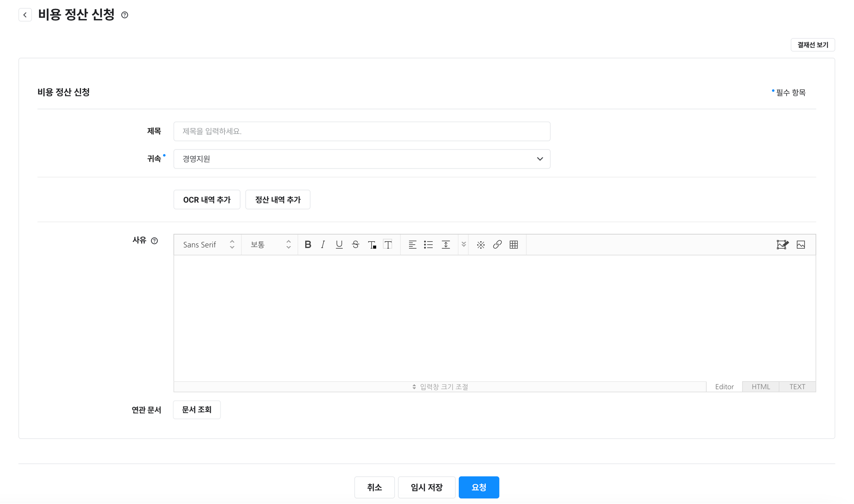Switch to the HTML editor tab
Viewport: 854px width, 504px height.
[x=761, y=387]
